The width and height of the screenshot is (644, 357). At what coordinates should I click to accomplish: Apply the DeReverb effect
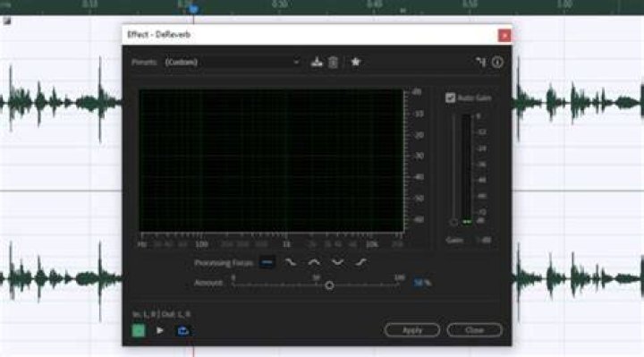(412, 330)
